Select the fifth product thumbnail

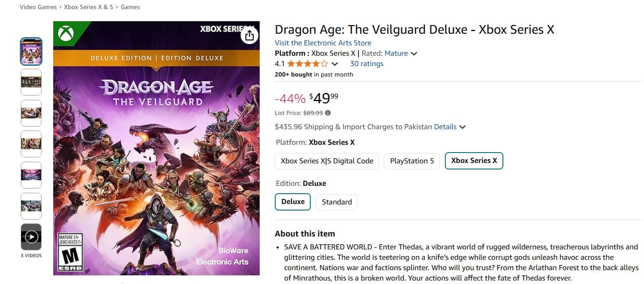(x=31, y=175)
